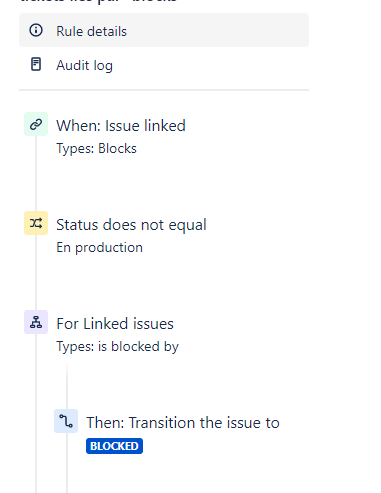Click the blue BLOCKED status lozenge

pos(114,446)
